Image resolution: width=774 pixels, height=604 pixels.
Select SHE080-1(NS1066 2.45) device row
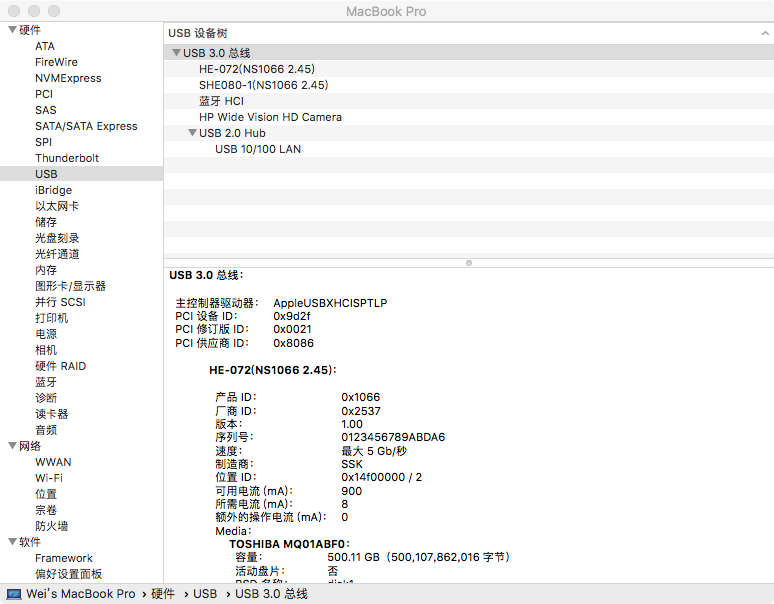tap(263, 85)
